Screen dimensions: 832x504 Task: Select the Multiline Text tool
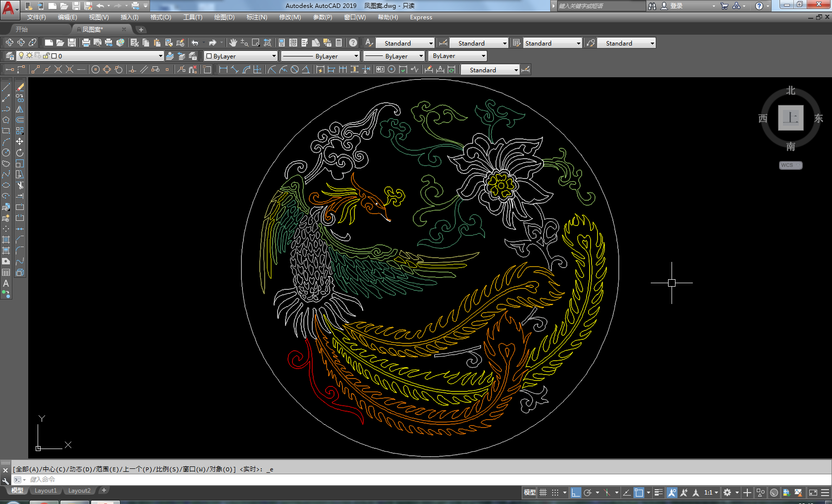click(x=6, y=283)
